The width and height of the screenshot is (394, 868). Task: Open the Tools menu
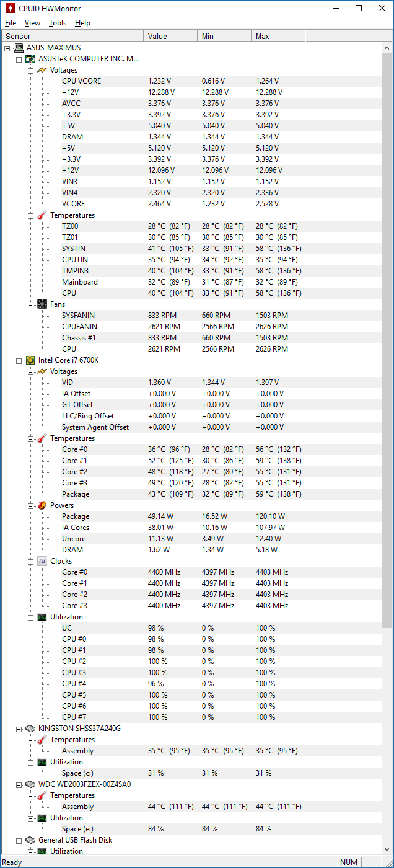click(58, 23)
